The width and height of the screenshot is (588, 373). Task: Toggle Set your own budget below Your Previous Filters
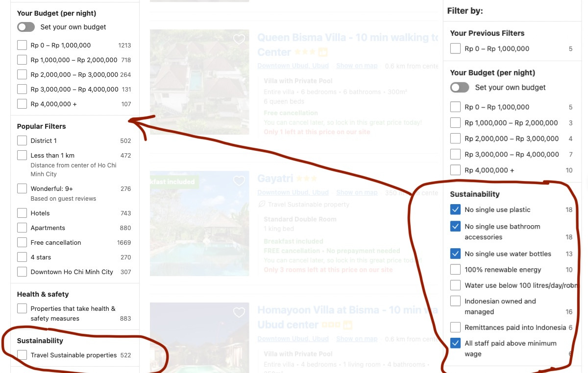point(460,87)
